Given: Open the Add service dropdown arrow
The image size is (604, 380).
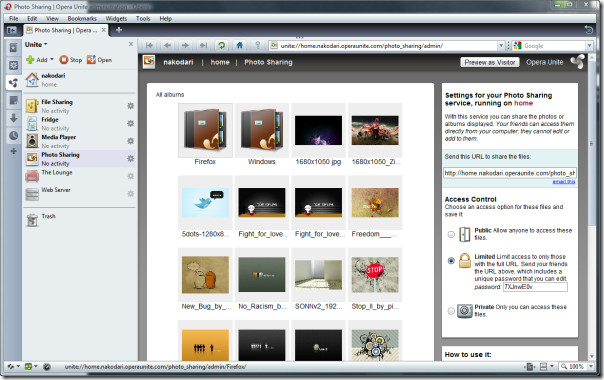Looking at the screenshot, I should [x=52, y=59].
